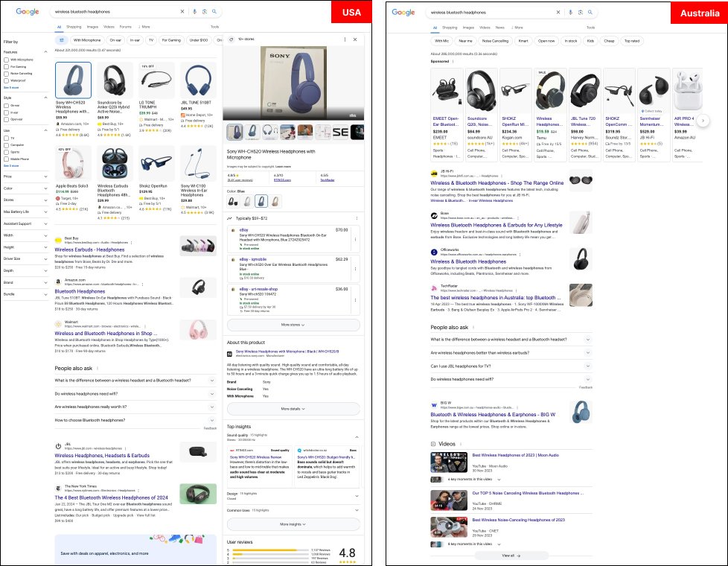Select the 'Noise Cancelling' chip in Australia window

pyautogui.click(x=495, y=41)
